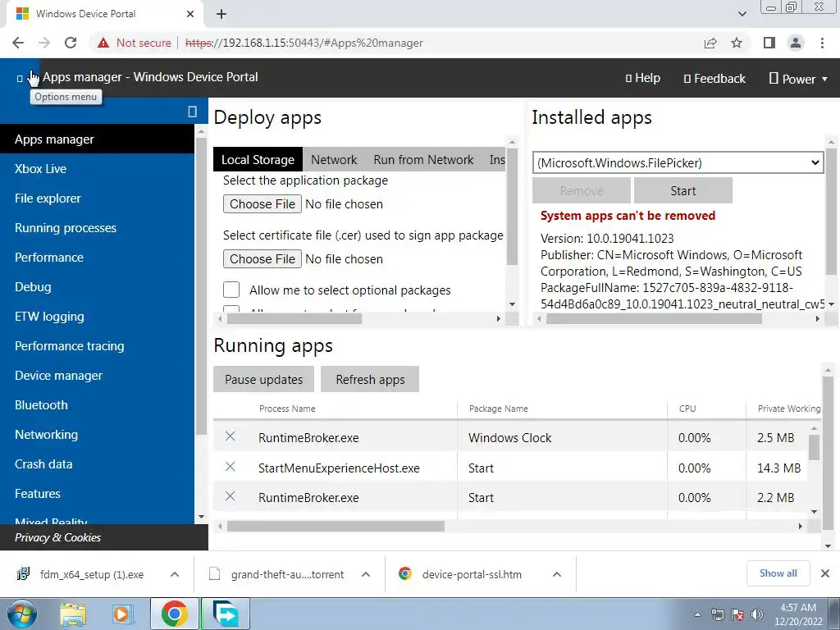Open Windows Explorer from the taskbar
This screenshot has width=840, height=630.
[x=73, y=614]
